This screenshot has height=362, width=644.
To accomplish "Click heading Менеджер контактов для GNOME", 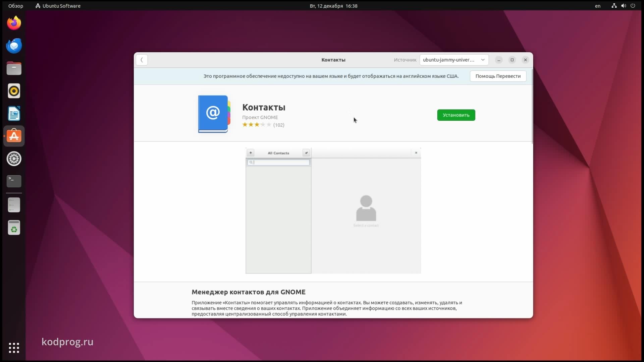I will [249, 292].
